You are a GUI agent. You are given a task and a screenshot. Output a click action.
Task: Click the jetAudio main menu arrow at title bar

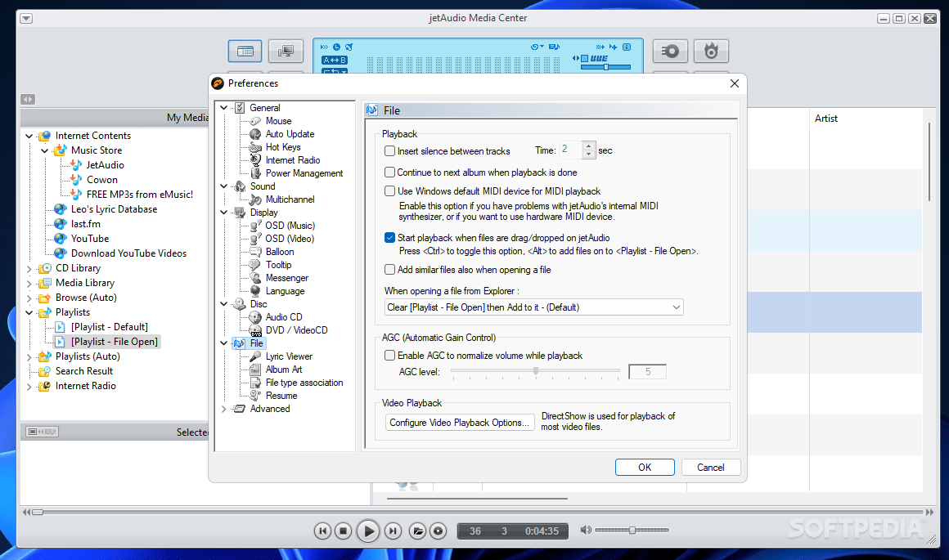[26, 18]
